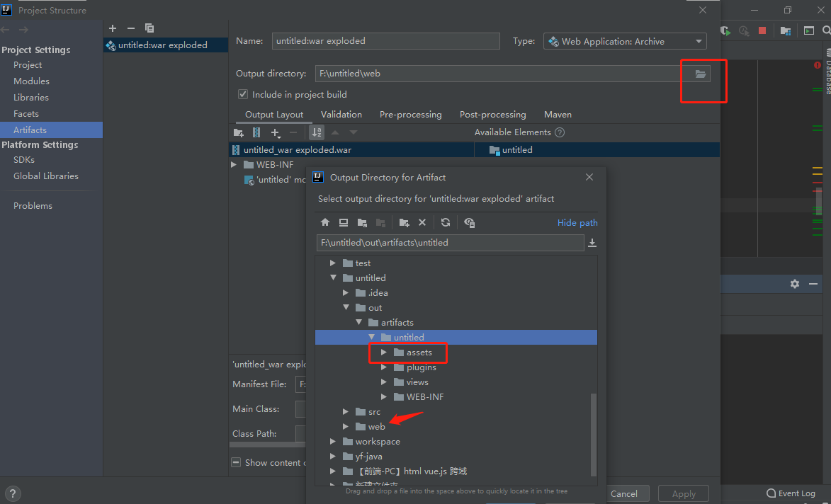
Task: Expand views folder in directory tree
Action: click(x=384, y=382)
